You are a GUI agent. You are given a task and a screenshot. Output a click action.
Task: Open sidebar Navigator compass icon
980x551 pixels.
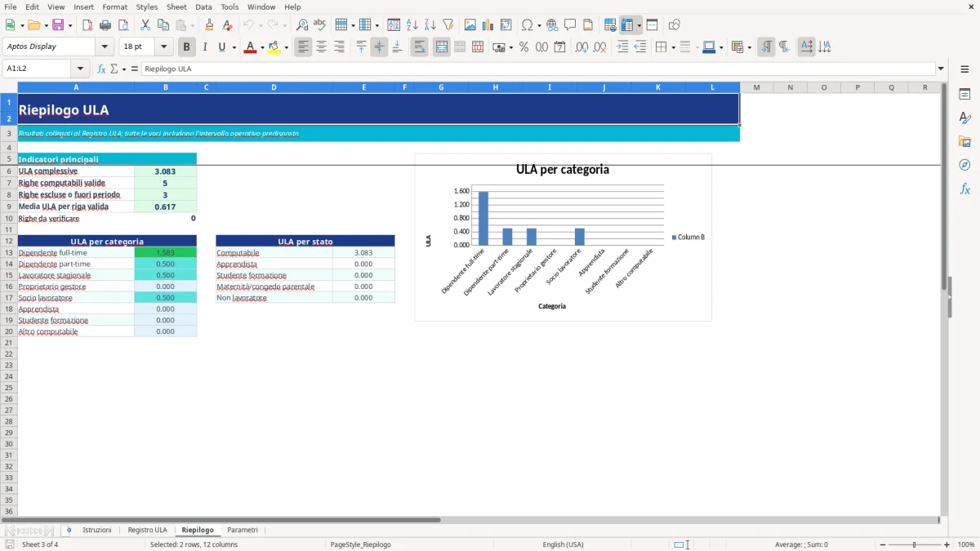[x=964, y=165]
